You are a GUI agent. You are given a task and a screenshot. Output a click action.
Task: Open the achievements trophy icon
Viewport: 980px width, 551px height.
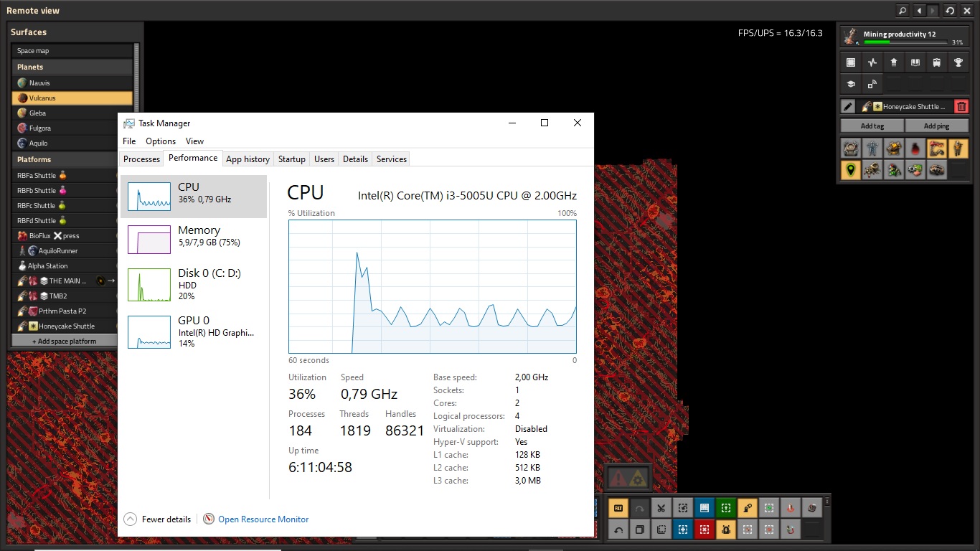coord(958,62)
